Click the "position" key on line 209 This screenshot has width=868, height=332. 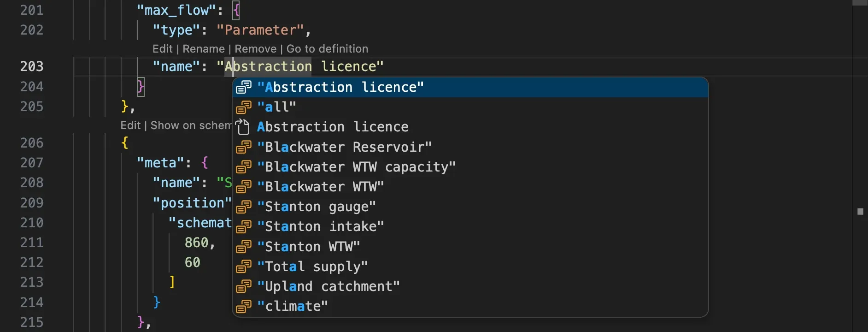(x=192, y=203)
